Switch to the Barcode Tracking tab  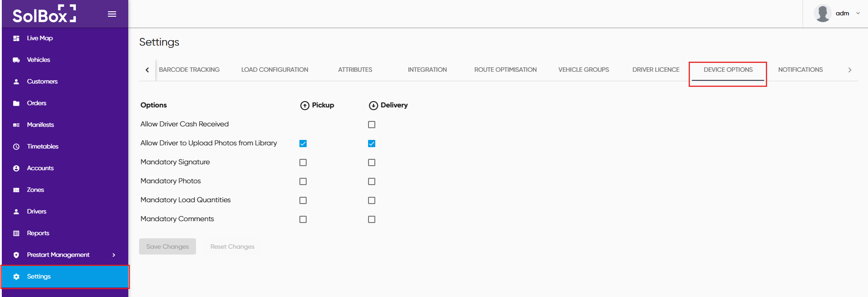tap(189, 70)
